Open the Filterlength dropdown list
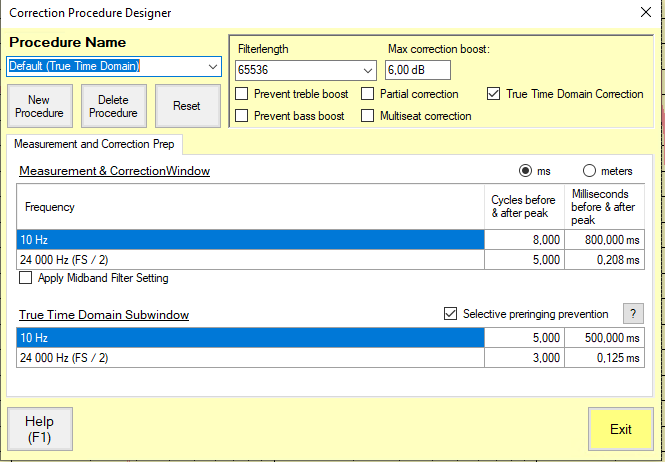The image size is (665, 462). 366,70
